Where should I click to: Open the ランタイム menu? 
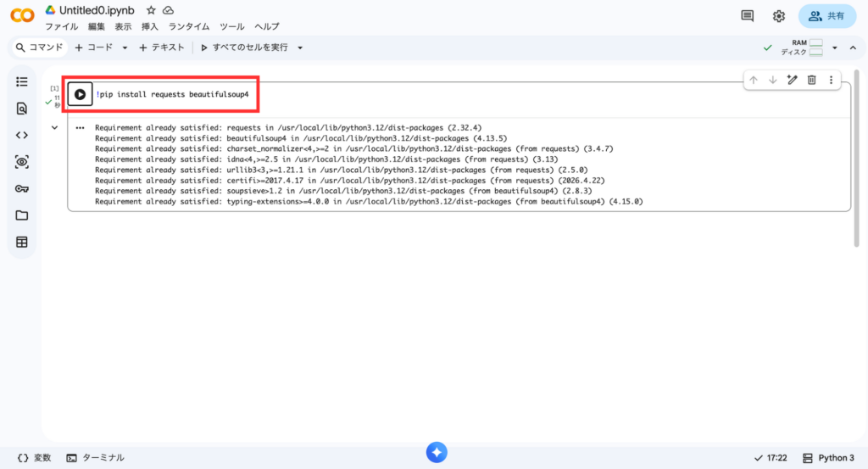click(189, 26)
